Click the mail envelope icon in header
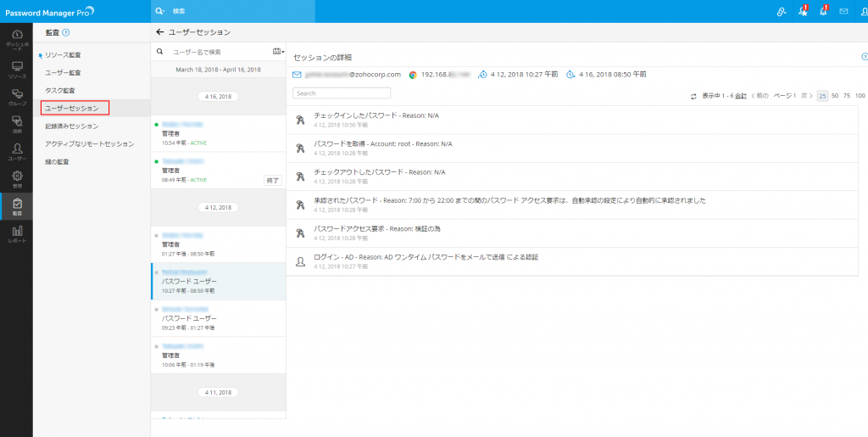Viewport: 868px width, 437px height. (843, 11)
